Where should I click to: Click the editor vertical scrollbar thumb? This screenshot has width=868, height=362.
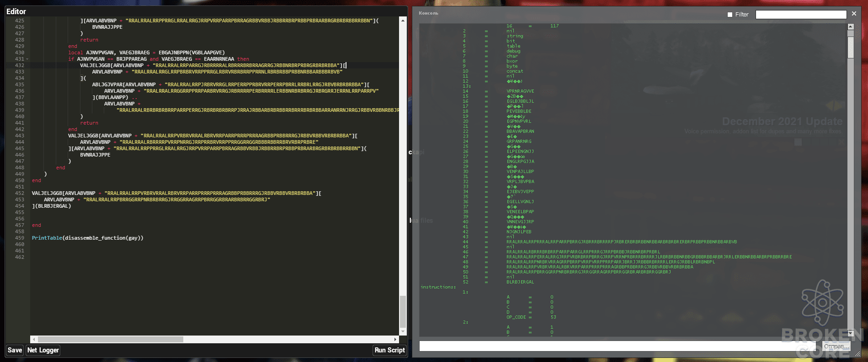[403, 311]
